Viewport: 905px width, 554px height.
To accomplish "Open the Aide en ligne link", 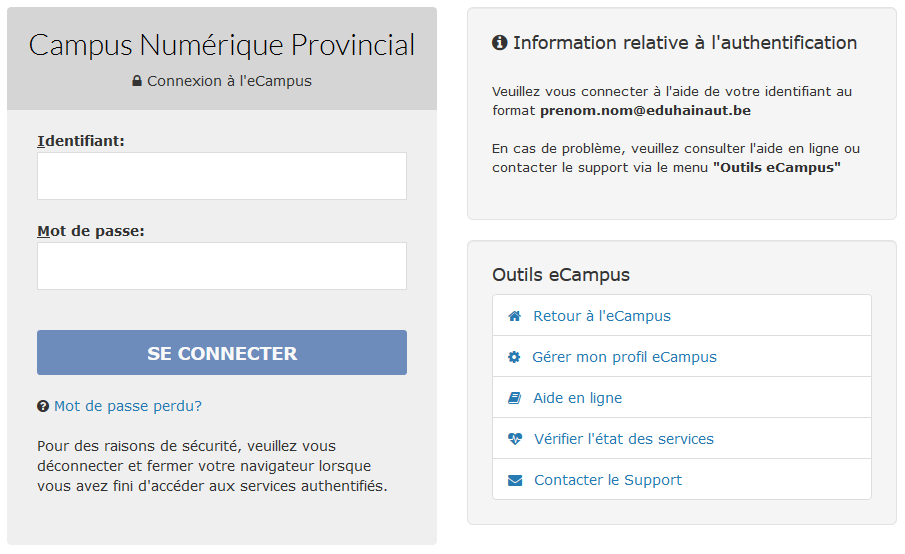I will click(577, 398).
